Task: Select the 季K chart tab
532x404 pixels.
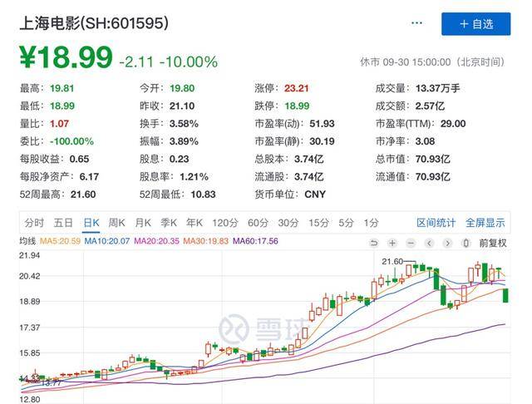Action: point(169,223)
